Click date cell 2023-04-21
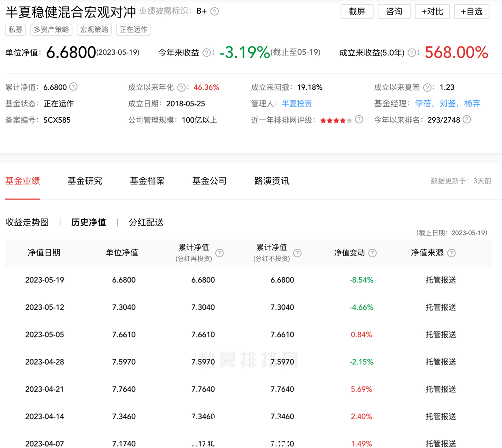 (45, 389)
